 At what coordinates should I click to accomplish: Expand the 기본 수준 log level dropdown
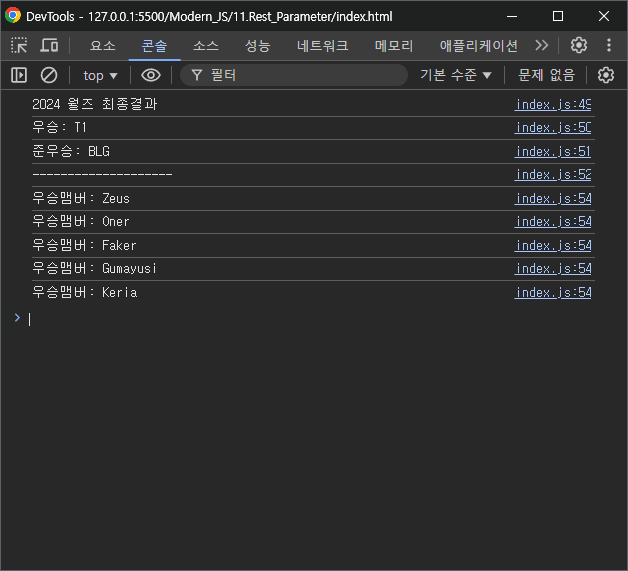tap(456, 75)
